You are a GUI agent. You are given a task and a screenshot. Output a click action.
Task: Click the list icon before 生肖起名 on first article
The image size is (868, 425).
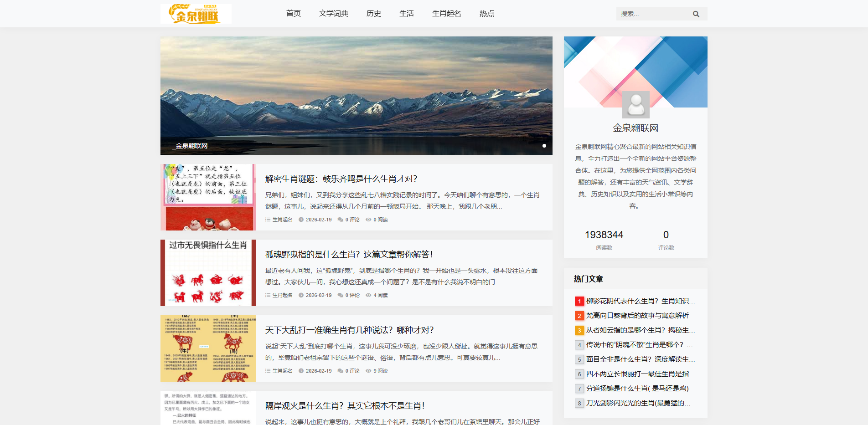(x=268, y=219)
